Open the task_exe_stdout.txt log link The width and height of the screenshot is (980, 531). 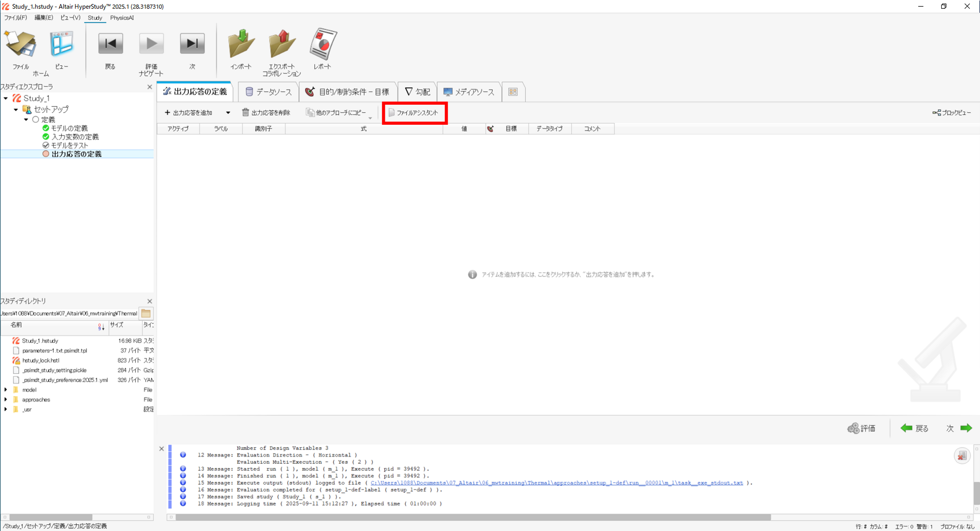556,483
